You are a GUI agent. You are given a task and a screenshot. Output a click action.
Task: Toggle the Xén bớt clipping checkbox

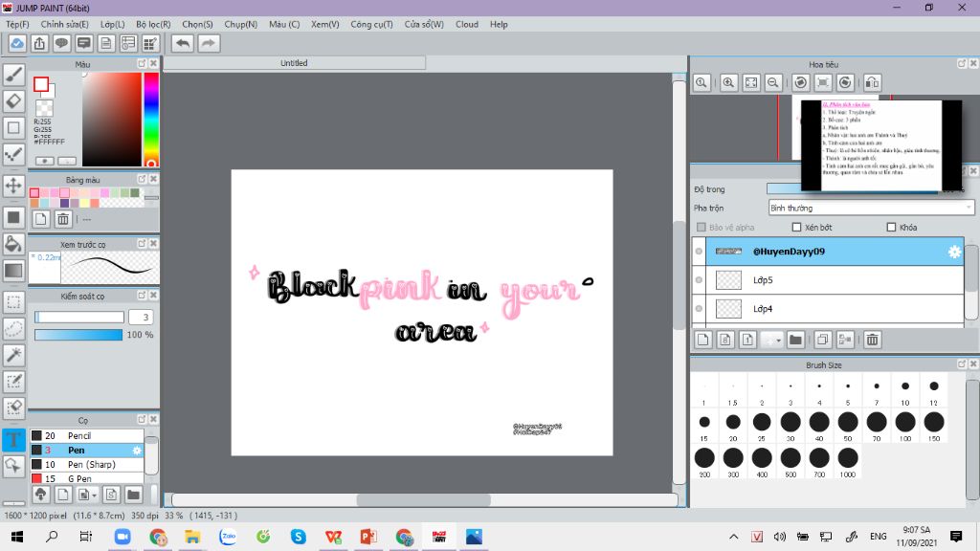click(x=796, y=228)
